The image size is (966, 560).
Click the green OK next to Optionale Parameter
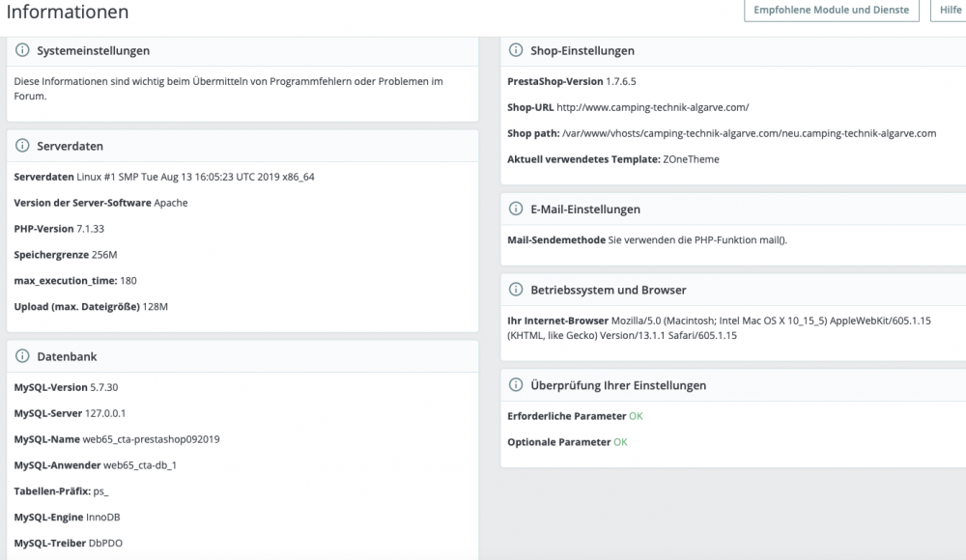click(620, 442)
